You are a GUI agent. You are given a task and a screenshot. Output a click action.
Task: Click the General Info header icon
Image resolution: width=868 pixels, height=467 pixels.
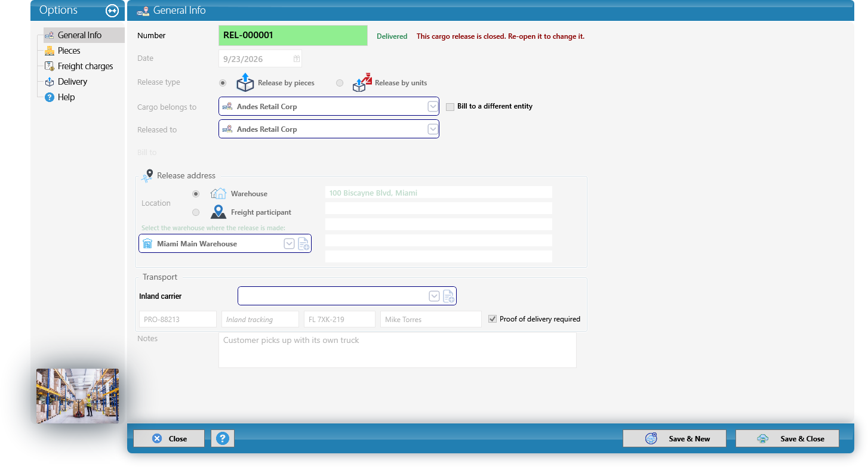pyautogui.click(x=143, y=11)
